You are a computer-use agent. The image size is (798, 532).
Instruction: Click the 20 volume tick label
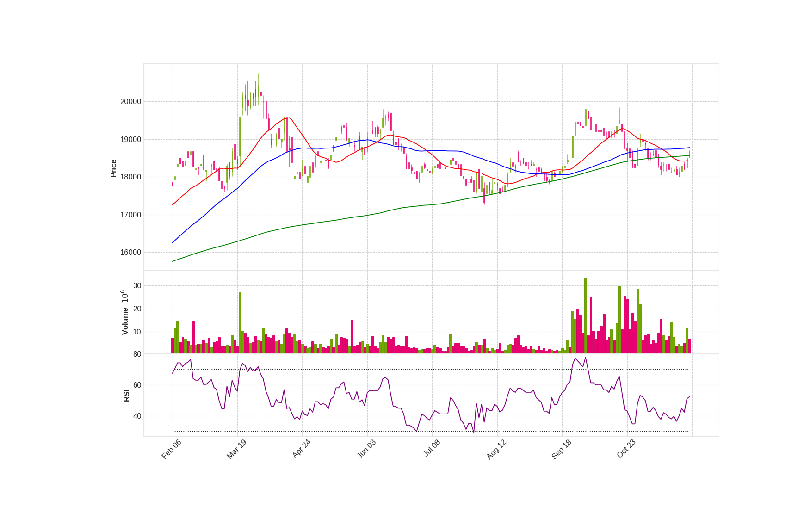137,309
